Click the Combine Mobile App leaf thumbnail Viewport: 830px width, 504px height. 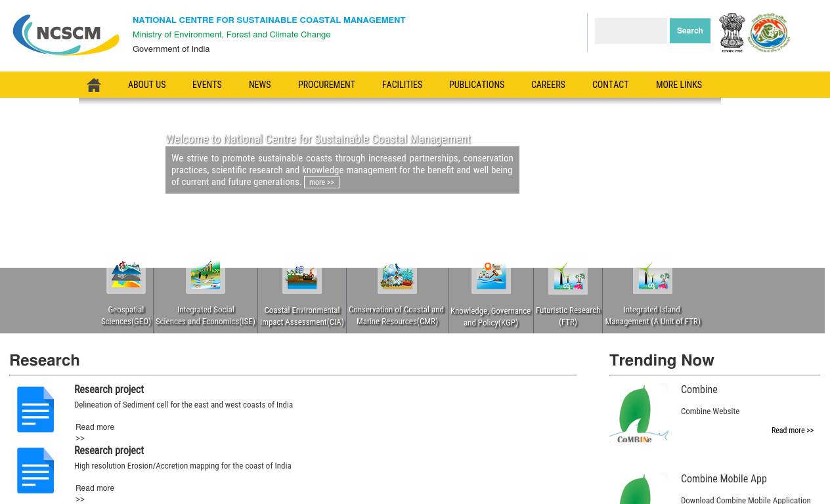(639, 488)
